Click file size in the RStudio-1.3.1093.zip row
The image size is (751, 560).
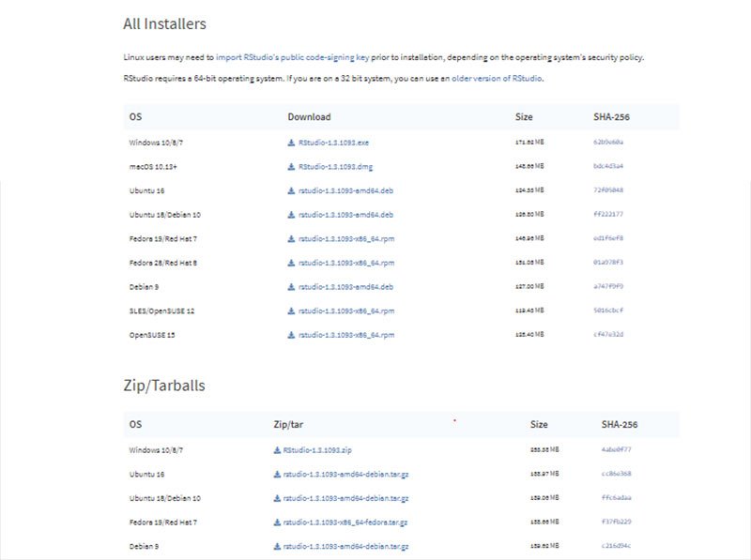click(x=544, y=449)
